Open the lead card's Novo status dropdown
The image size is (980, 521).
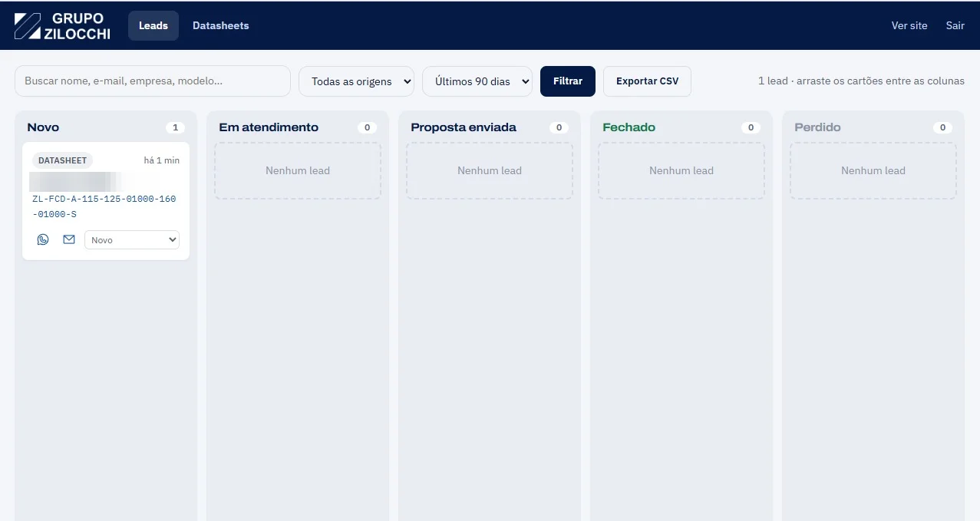(x=132, y=240)
